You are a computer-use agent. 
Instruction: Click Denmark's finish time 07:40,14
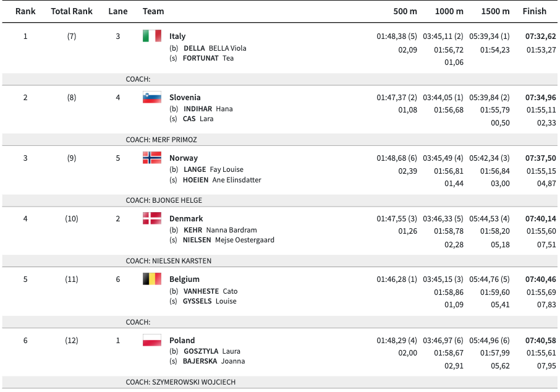pos(541,219)
